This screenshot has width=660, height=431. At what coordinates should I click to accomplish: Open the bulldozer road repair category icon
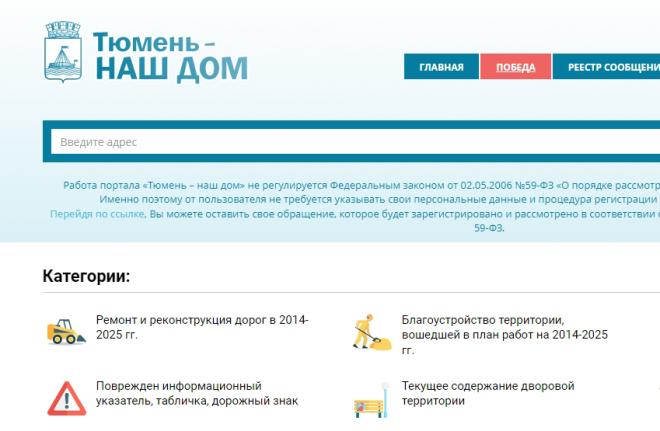tap(66, 331)
